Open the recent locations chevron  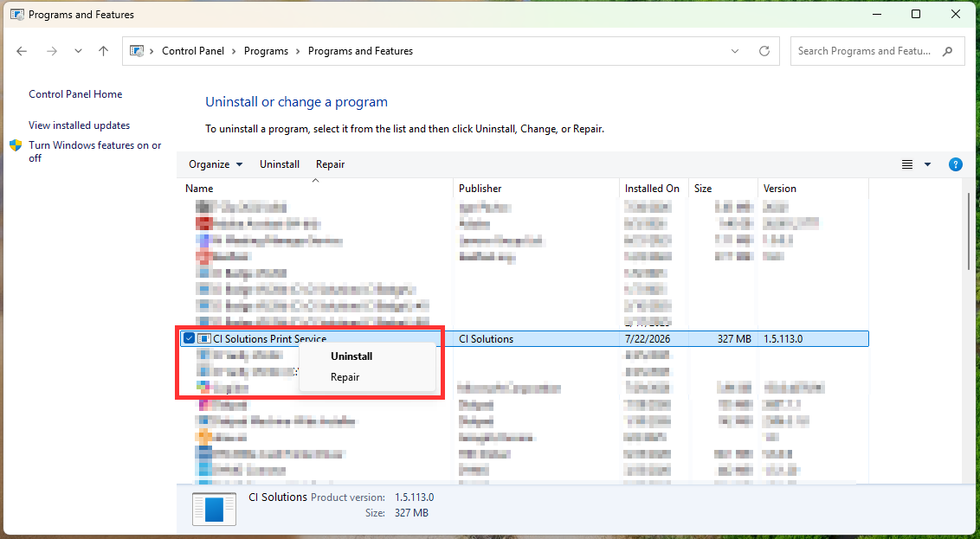(x=78, y=51)
